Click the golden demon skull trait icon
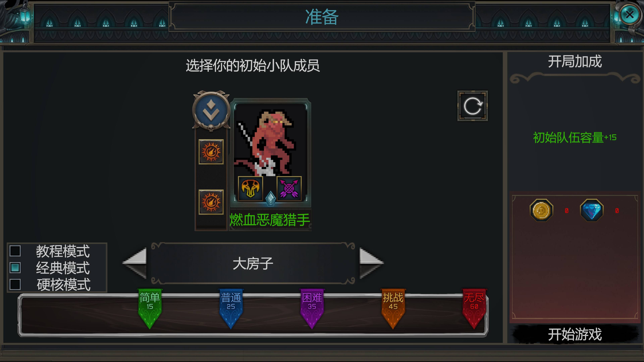The width and height of the screenshot is (644, 362). point(251,189)
